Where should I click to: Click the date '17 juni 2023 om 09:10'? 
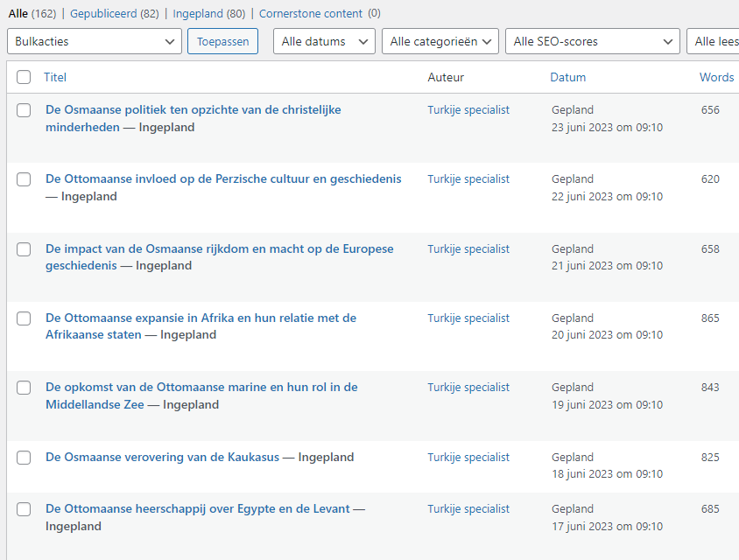click(x=607, y=526)
